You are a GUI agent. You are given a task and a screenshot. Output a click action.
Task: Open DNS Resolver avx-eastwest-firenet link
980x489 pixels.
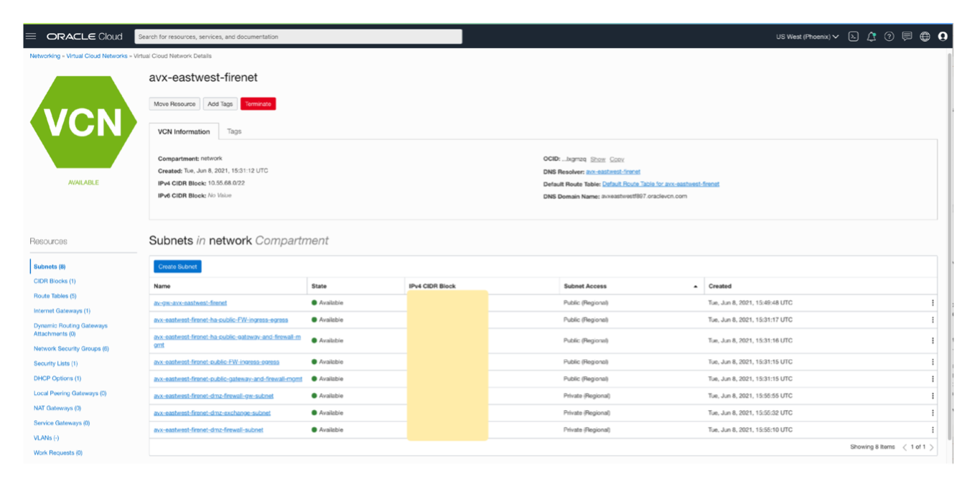(x=613, y=172)
